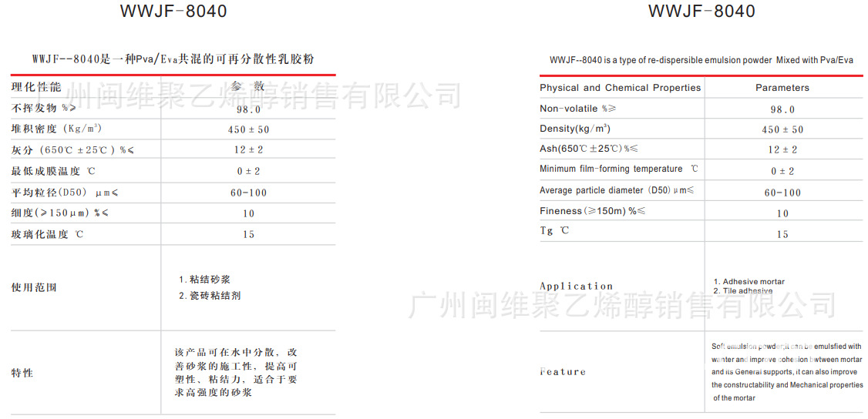Click 98.0 in the 不挥发物 row

pyautogui.click(x=248, y=109)
